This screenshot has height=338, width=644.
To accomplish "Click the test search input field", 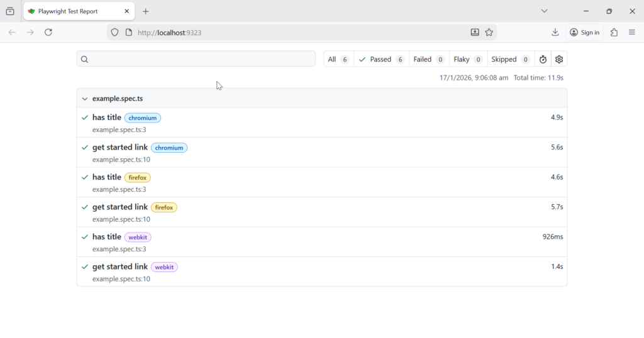I will 201,59.
